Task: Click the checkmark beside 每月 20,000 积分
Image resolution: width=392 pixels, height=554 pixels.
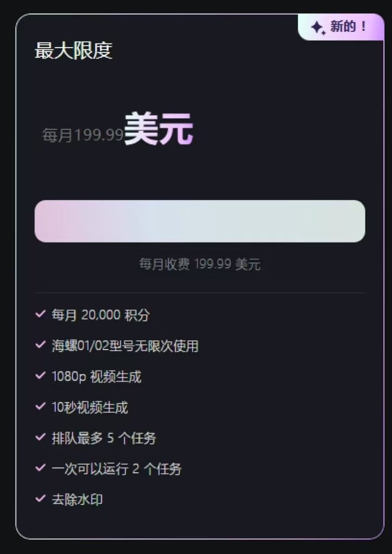Action: (40, 314)
